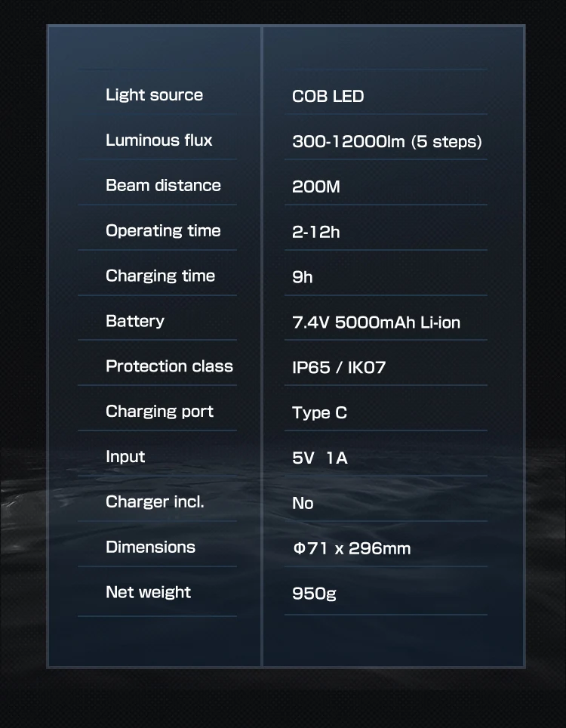Select the Φ71 x 296mm dimensions value
This screenshot has height=728, width=566.
pyautogui.click(x=352, y=548)
